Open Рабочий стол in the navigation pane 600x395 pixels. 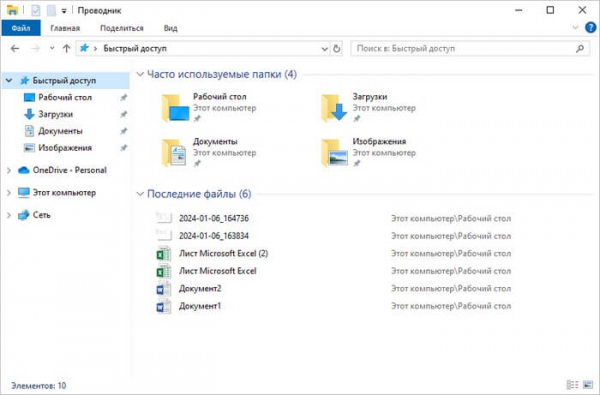click(x=65, y=98)
